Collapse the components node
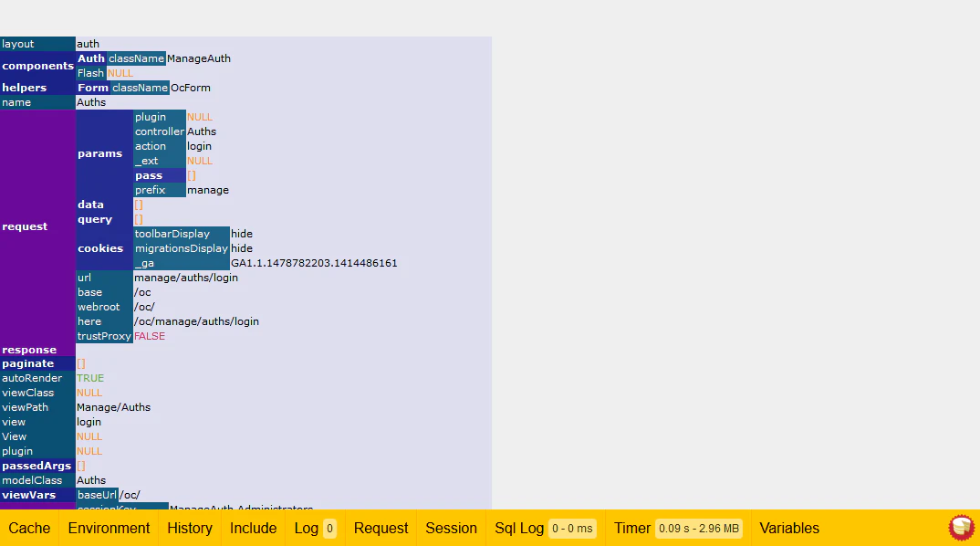This screenshot has height=546, width=980. (x=37, y=66)
